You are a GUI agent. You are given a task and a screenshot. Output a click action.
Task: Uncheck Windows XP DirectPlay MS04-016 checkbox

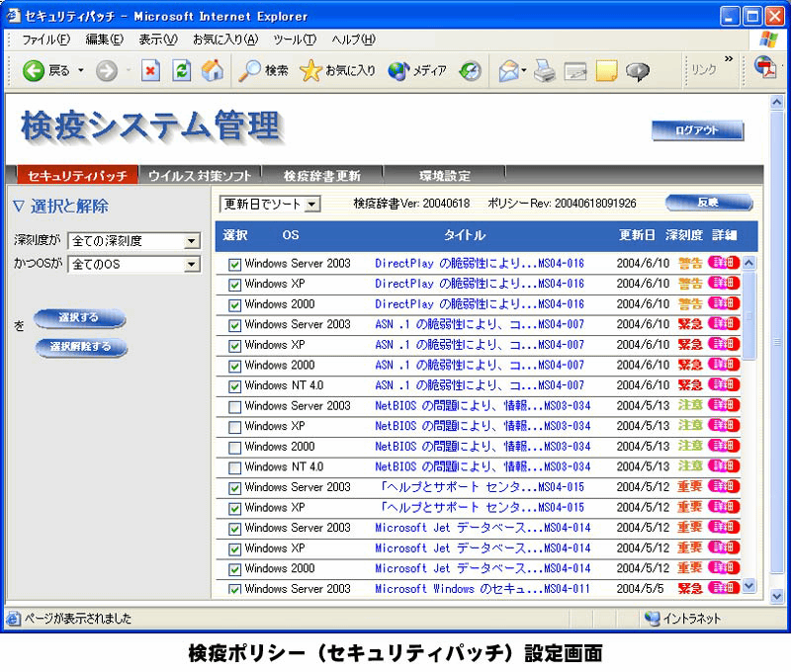pos(234,285)
